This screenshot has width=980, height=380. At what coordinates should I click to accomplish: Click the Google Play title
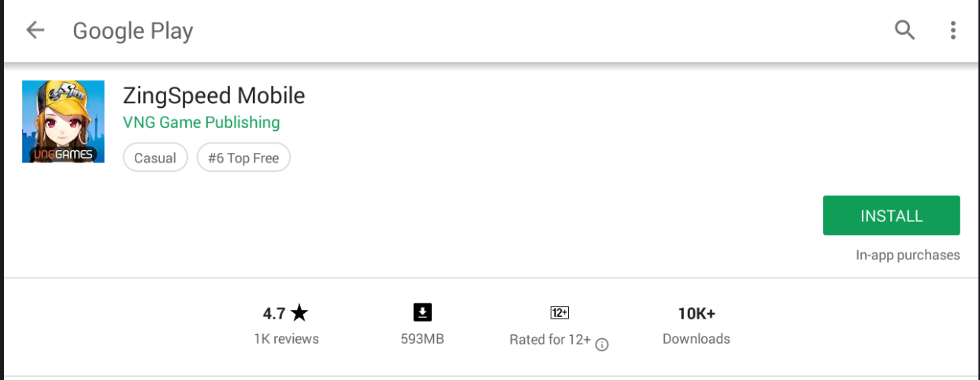point(133,31)
